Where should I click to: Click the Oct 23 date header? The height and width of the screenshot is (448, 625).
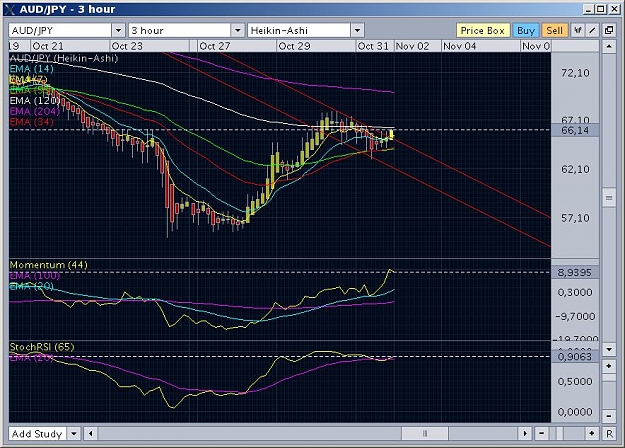[x=127, y=46]
